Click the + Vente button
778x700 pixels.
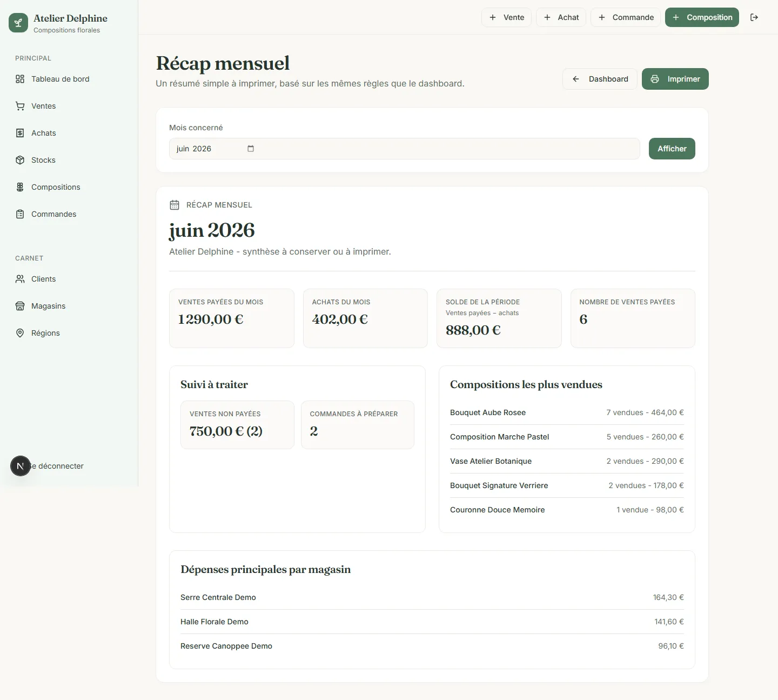(x=506, y=17)
